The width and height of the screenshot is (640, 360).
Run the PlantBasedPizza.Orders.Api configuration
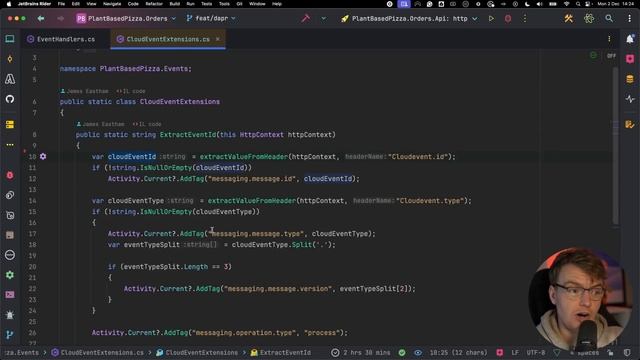point(491,18)
